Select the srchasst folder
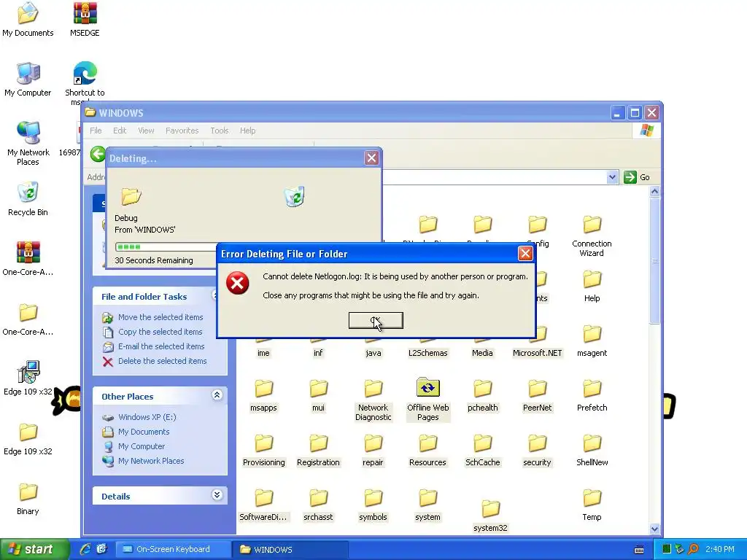This screenshot has height=560, width=747. point(318,505)
